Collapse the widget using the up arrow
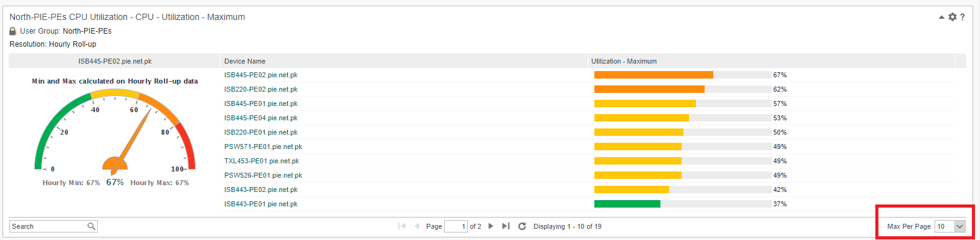Image resolution: width=980 pixels, height=240 pixels. click(x=941, y=17)
